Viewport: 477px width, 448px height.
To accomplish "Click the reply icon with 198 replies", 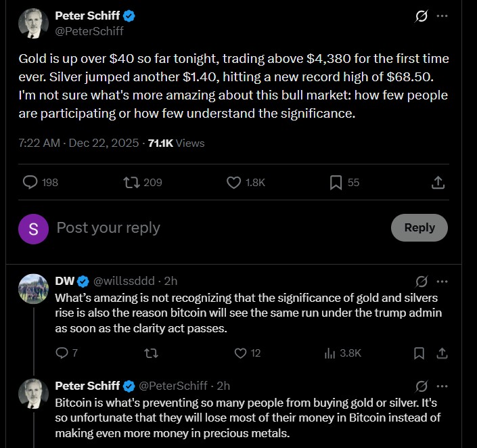I will [x=30, y=182].
